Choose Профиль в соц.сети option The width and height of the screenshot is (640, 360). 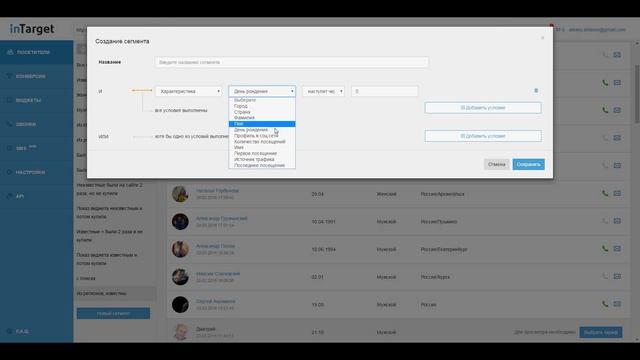coord(262,136)
